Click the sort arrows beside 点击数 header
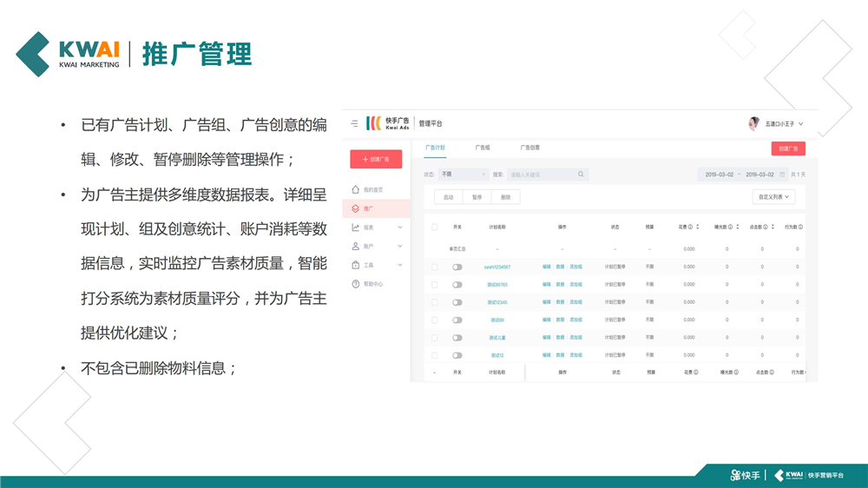The height and width of the screenshot is (488, 868). tap(773, 228)
